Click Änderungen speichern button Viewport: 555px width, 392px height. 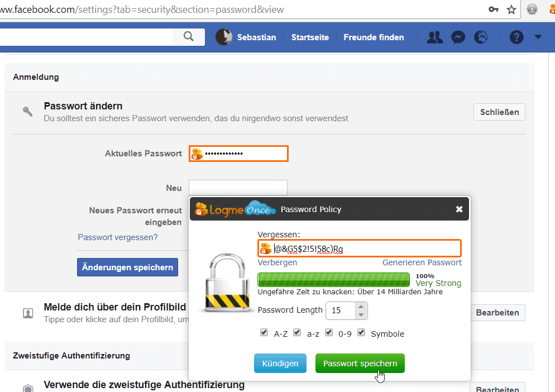[x=127, y=267]
